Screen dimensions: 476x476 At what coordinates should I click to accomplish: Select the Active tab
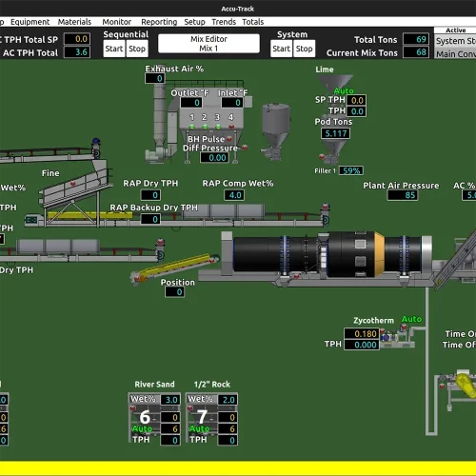coord(455,30)
